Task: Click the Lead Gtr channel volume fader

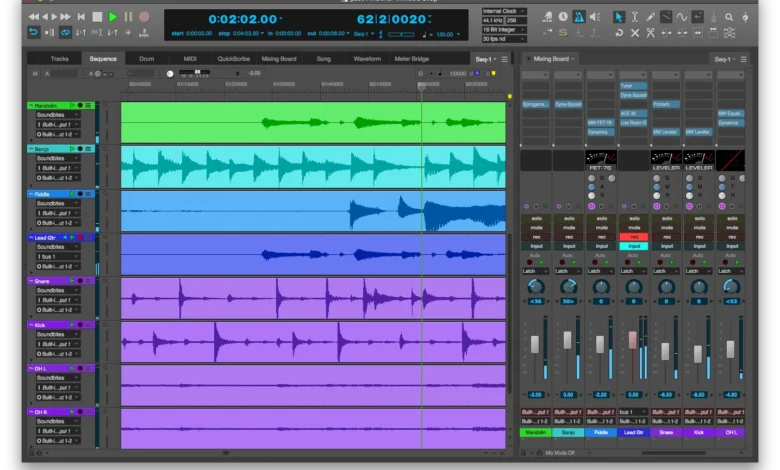Action: [x=632, y=340]
